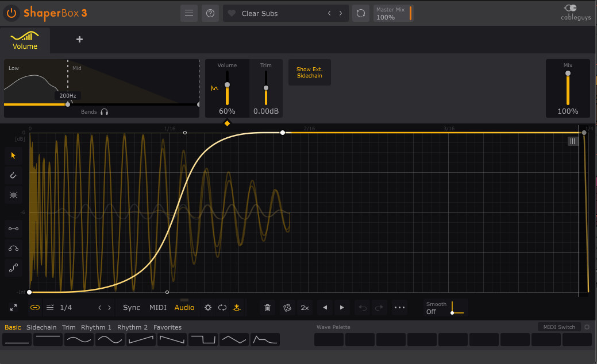This screenshot has height=364, width=597.
Task: Open the Rhythm 2 wave presets tab
Action: (132, 327)
